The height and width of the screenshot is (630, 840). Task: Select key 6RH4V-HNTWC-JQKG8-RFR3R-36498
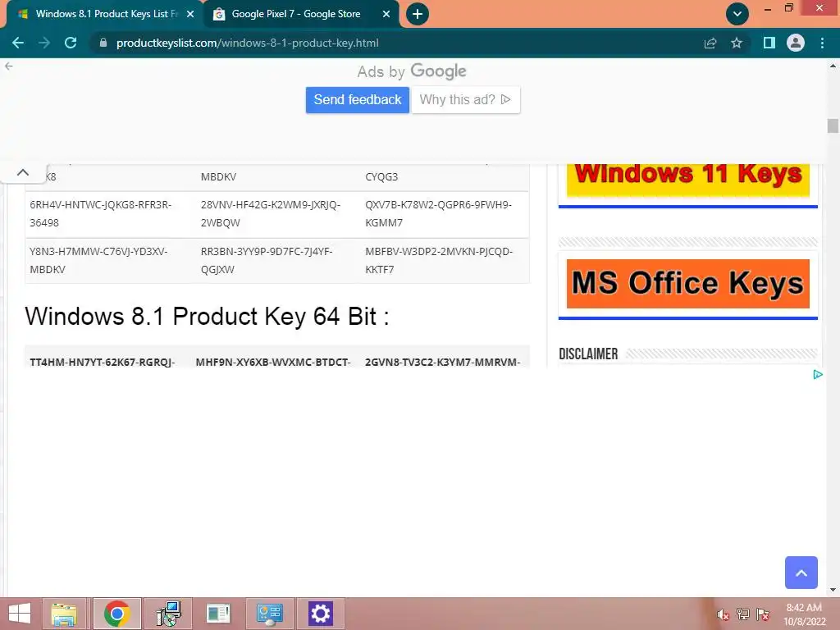tap(101, 214)
